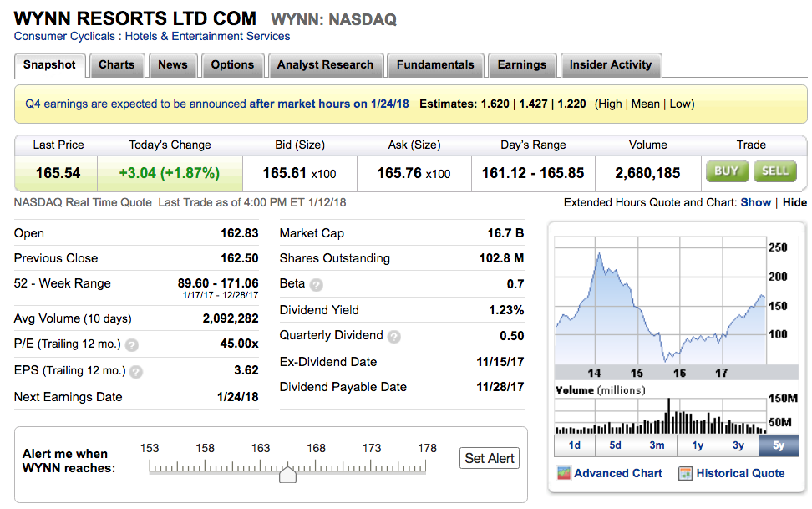
Task: Select the 1y chart time range
Action: click(x=698, y=445)
